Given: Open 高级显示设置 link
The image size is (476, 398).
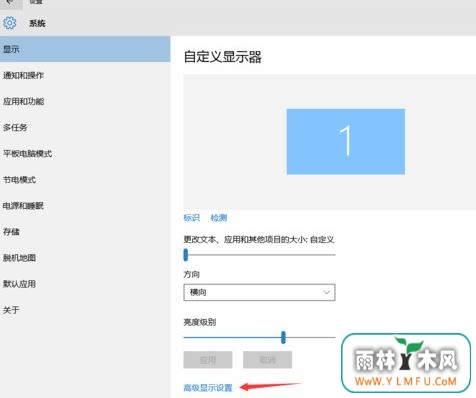Looking at the screenshot, I should pyautogui.click(x=208, y=388).
